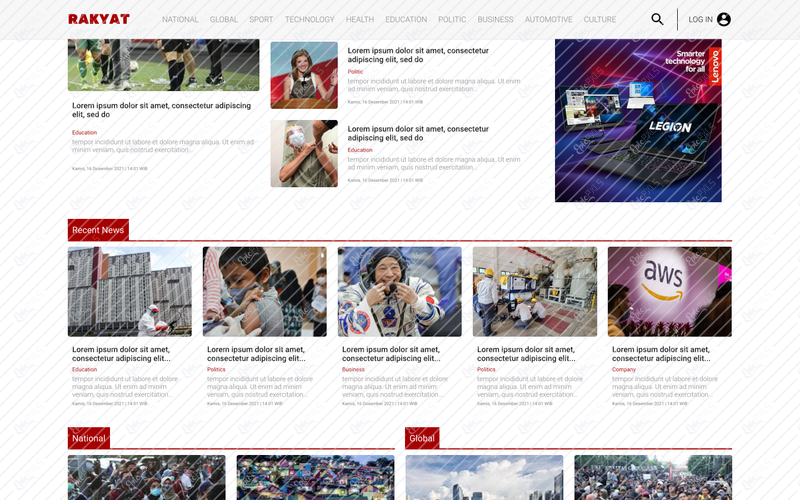Click the RAKYAT logo
Image resolution: width=800 pixels, height=500 pixels.
tap(99, 19)
